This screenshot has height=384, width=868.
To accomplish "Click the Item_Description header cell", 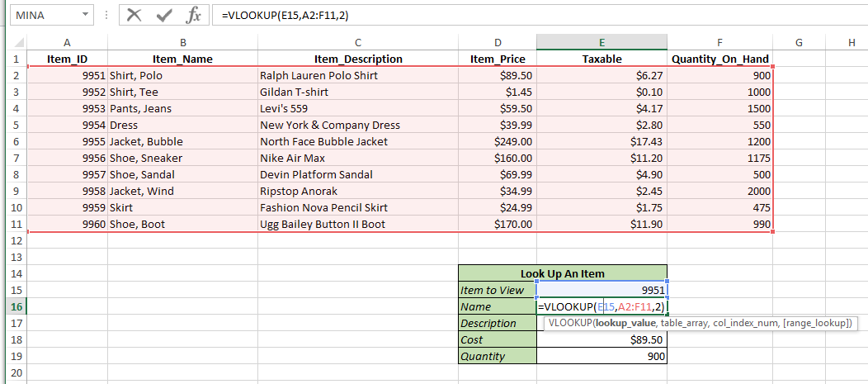I will tap(358, 59).
